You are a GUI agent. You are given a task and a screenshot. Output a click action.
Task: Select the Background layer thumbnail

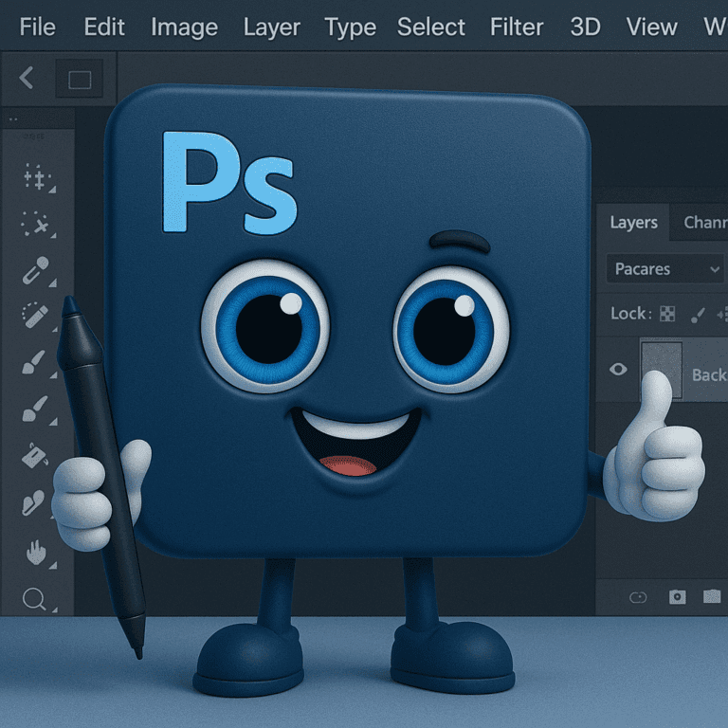click(662, 370)
